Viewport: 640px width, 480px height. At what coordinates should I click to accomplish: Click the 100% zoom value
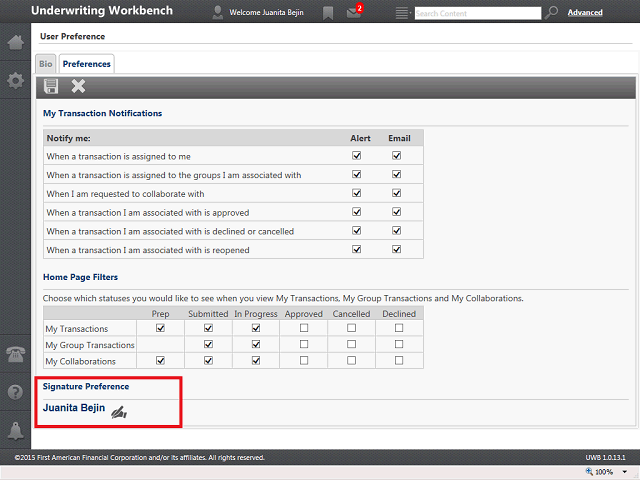[x=604, y=472]
